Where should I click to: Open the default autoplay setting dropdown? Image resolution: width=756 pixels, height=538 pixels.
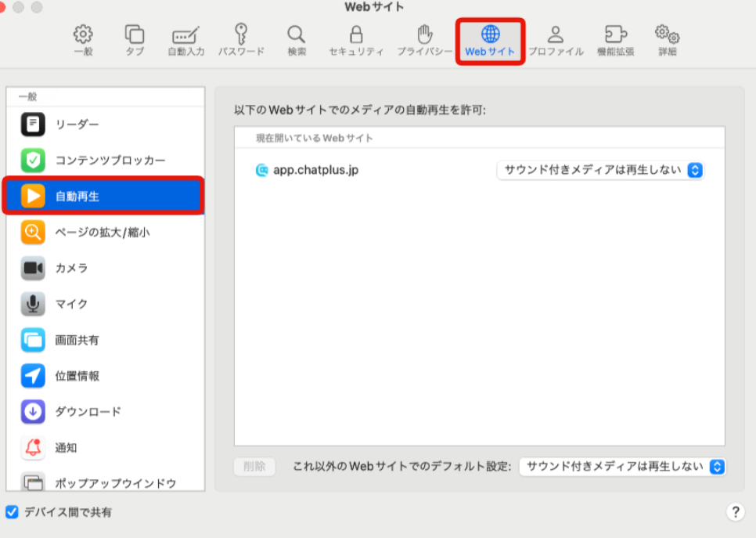622,467
